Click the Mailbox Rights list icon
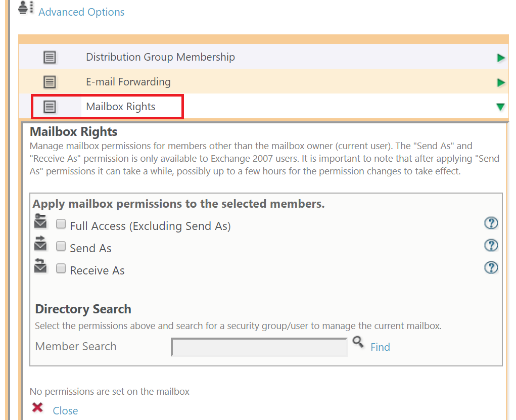 pyautogui.click(x=50, y=107)
